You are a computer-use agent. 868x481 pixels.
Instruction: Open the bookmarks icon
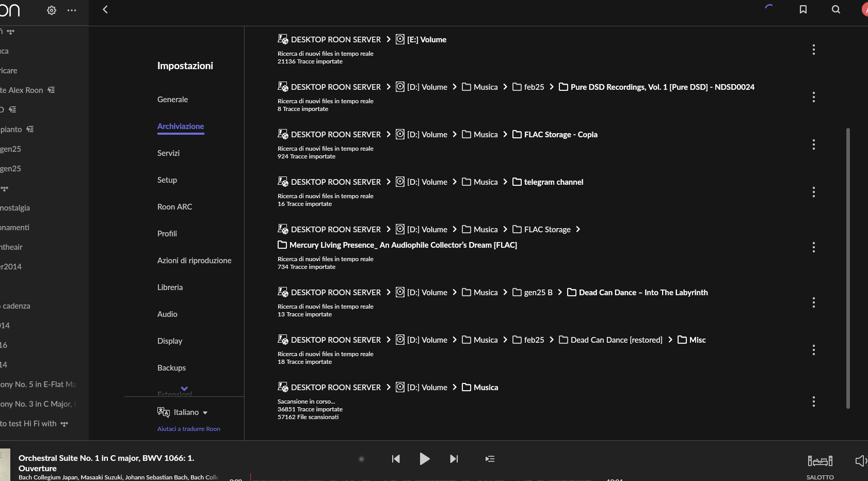pos(803,9)
